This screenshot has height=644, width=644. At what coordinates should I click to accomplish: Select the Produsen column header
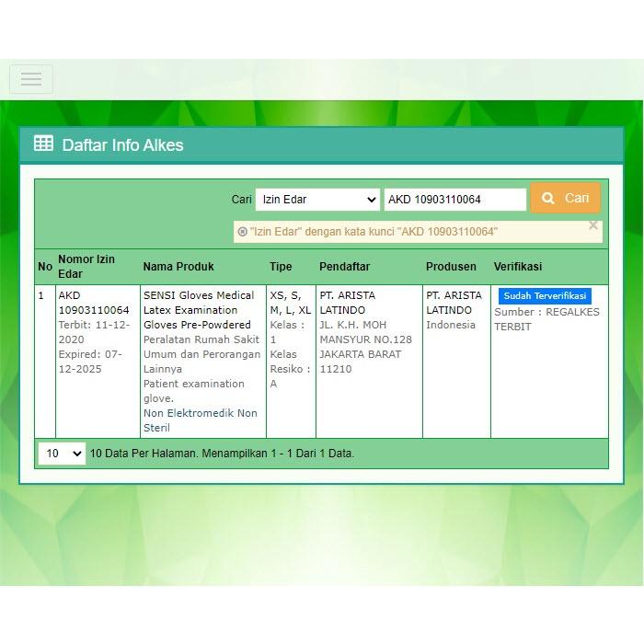pyautogui.click(x=451, y=267)
